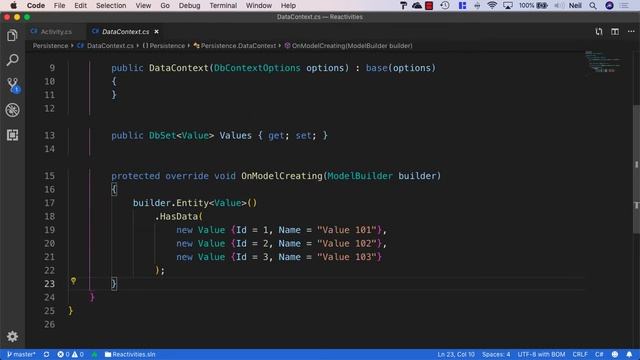The width and height of the screenshot is (640, 360).
Task: Click the code minimap preview
Action: (x=603, y=62)
